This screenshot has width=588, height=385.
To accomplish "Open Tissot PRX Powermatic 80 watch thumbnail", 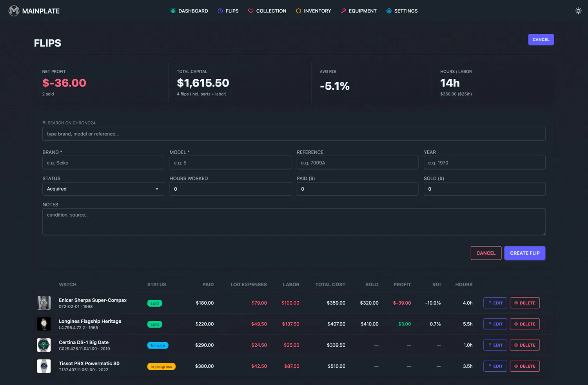I will coord(44,366).
